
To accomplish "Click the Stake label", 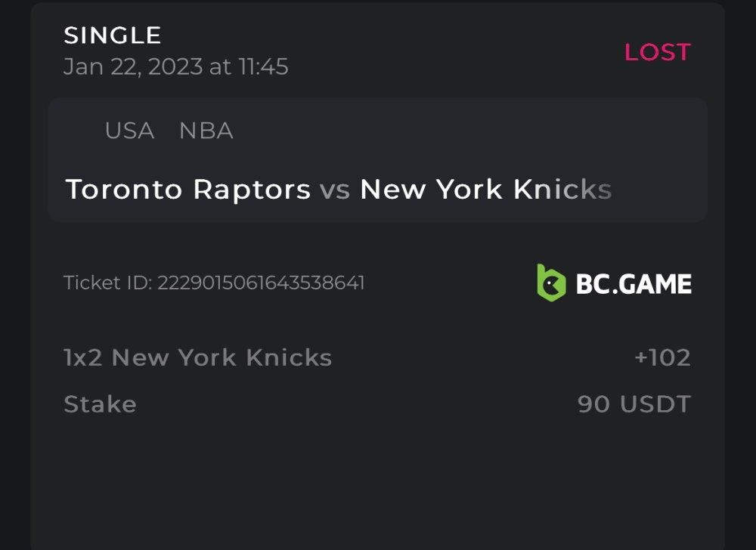I will pos(100,404).
